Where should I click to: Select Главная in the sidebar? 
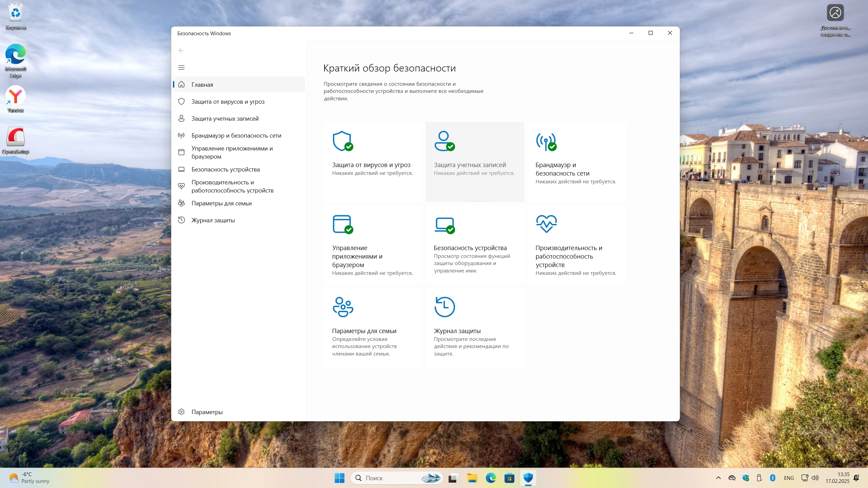pos(202,85)
